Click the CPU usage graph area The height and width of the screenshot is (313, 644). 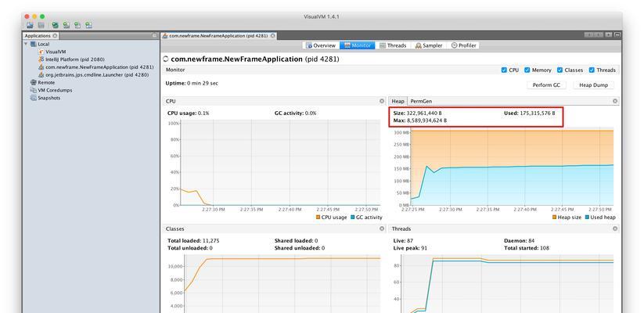pos(280,163)
